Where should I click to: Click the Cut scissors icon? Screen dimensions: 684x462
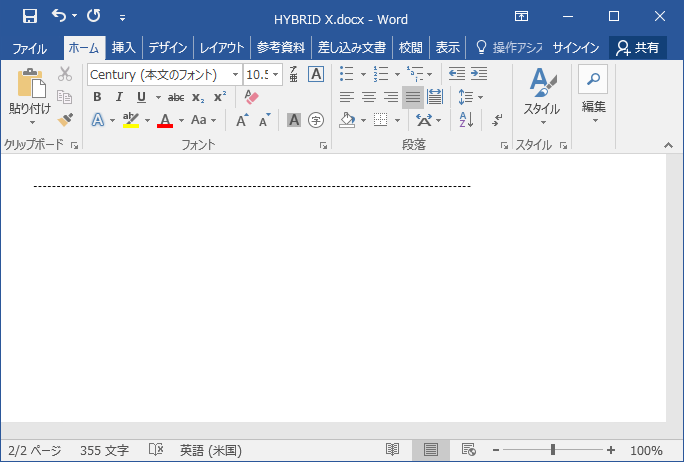(x=65, y=74)
